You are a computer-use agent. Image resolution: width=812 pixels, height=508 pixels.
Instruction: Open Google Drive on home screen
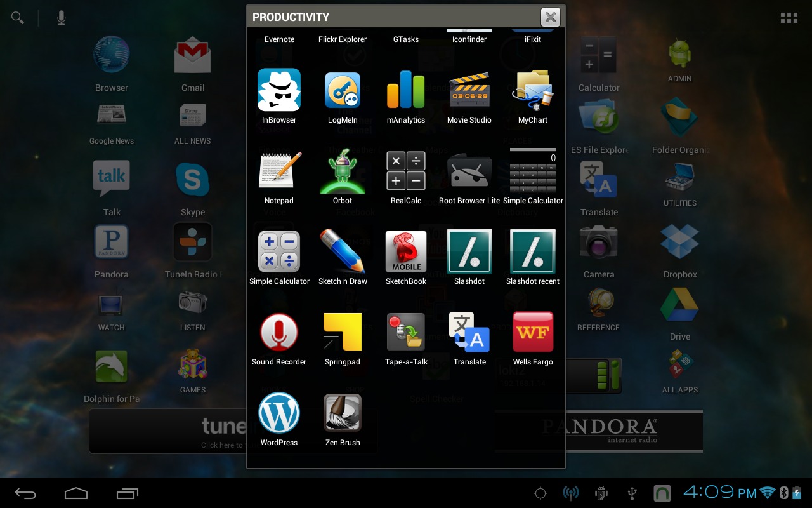680,314
